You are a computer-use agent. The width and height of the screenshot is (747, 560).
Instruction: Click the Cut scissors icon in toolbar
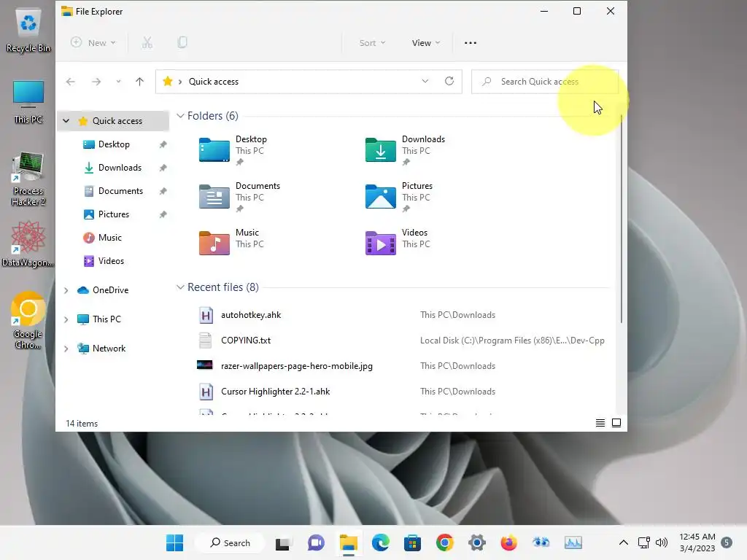(x=147, y=43)
